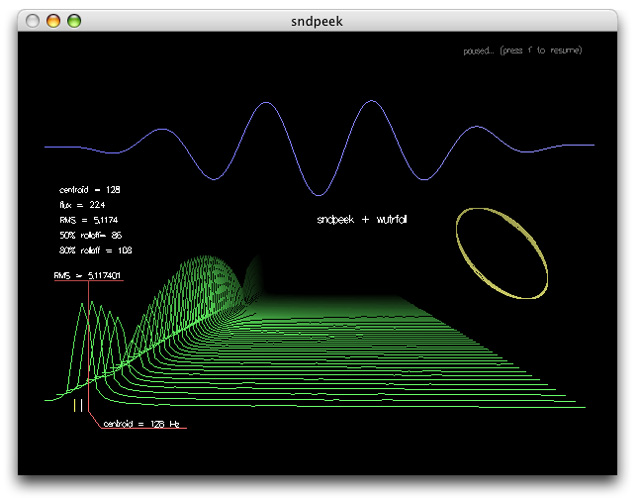This screenshot has height=498, width=640.
Task: Click the small yellow tick marks below the spectrum
Action: [77, 405]
